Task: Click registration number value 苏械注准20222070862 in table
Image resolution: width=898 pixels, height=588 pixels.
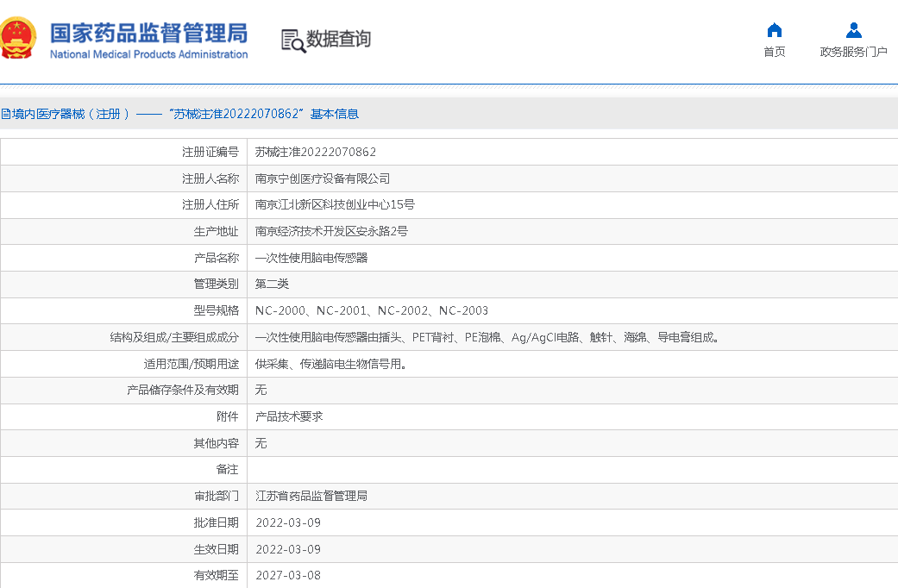Action: (x=316, y=152)
